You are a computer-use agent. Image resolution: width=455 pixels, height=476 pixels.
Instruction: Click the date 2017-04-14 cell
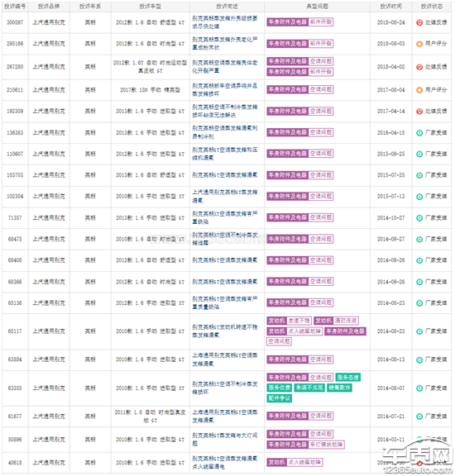pyautogui.click(x=390, y=112)
